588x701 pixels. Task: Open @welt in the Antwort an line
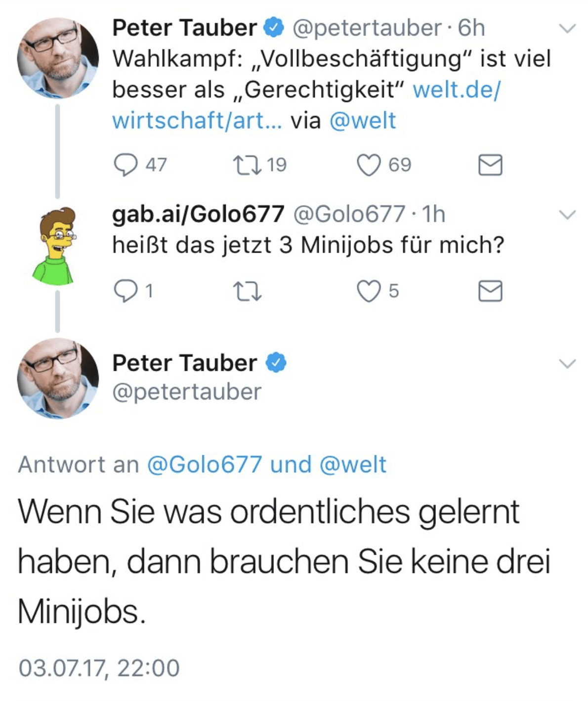[353, 465]
